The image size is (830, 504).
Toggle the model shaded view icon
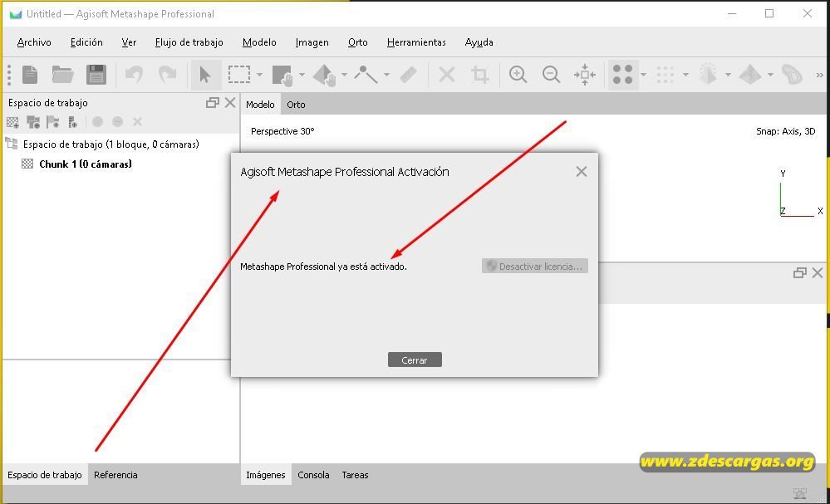coord(708,75)
